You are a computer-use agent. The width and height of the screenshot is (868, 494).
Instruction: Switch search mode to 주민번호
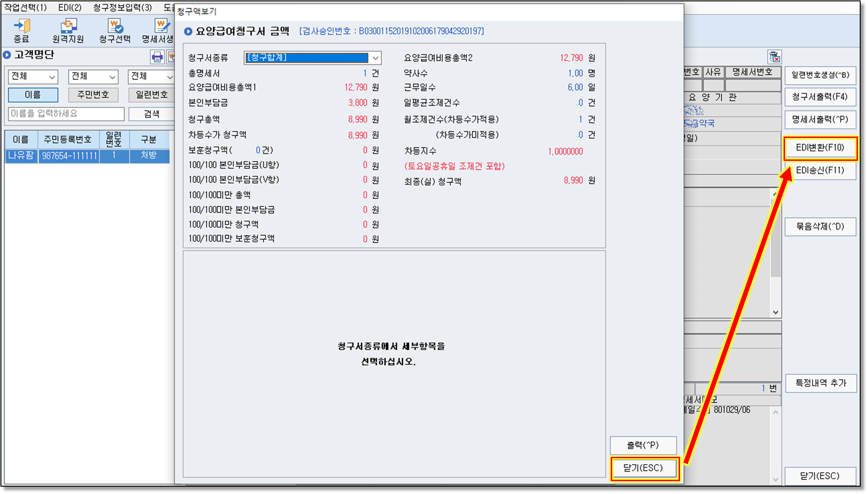pos(93,95)
